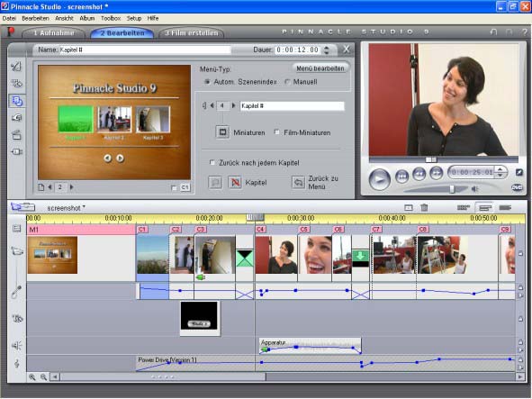Adjust the player timecode stepper arrows
The image size is (532, 399).
(x=500, y=172)
